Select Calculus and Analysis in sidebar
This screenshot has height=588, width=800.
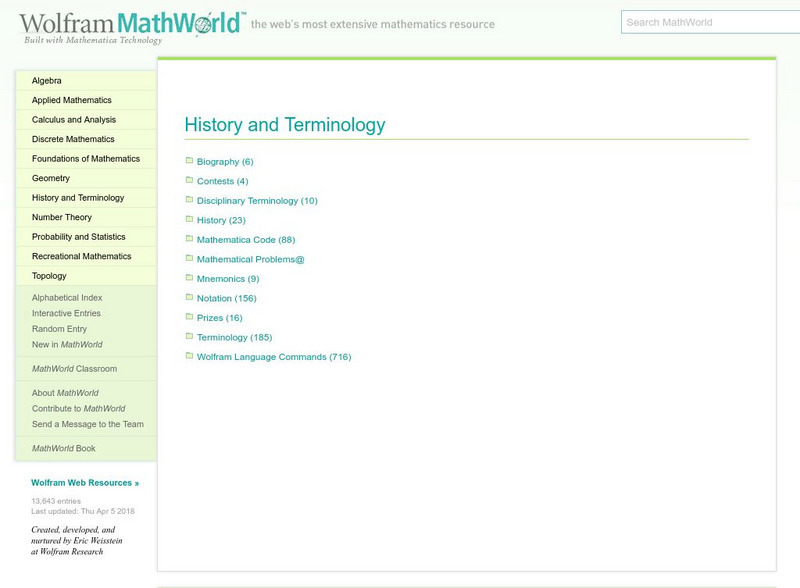coord(86,119)
